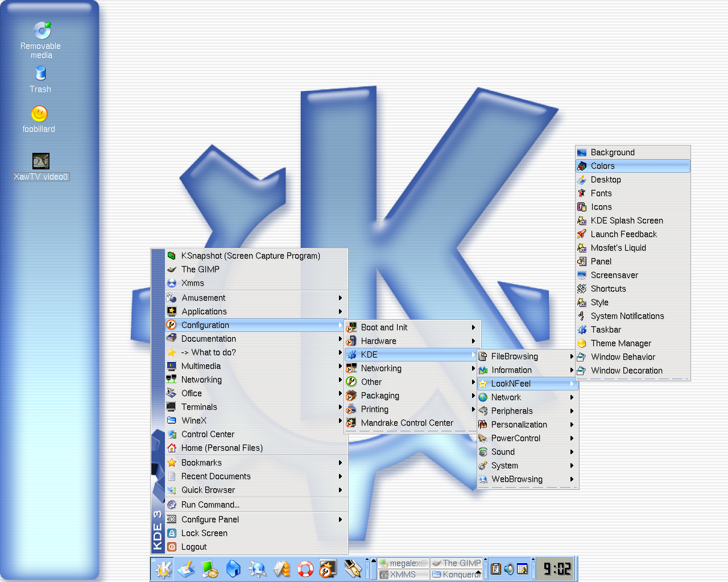Open the Panel settings entry

pyautogui.click(x=633, y=261)
